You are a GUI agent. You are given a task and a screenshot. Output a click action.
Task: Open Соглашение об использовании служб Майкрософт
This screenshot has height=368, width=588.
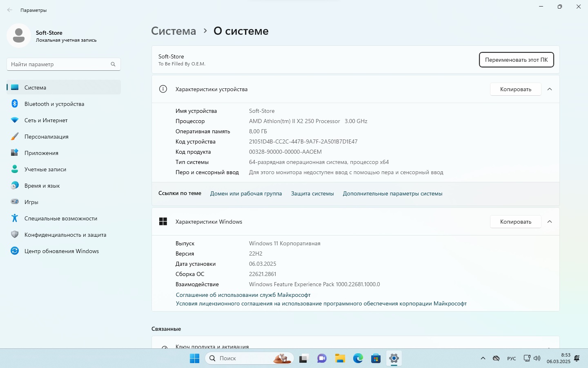pyautogui.click(x=243, y=295)
